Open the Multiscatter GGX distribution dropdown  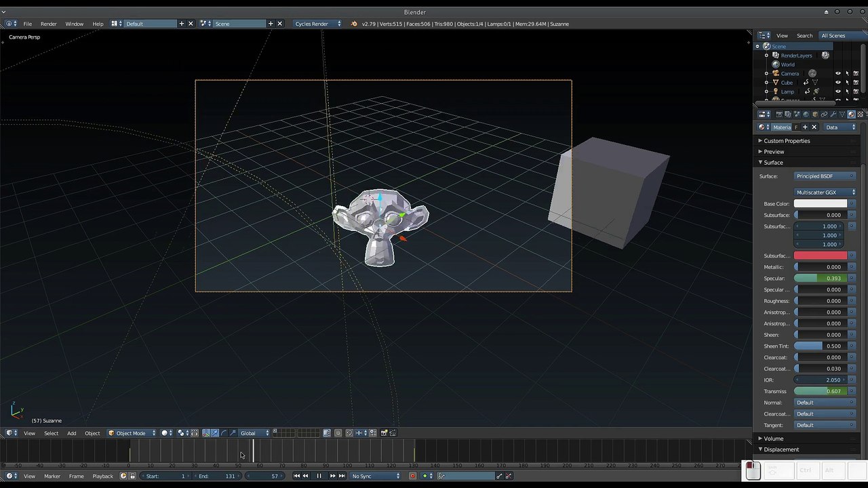(x=825, y=192)
